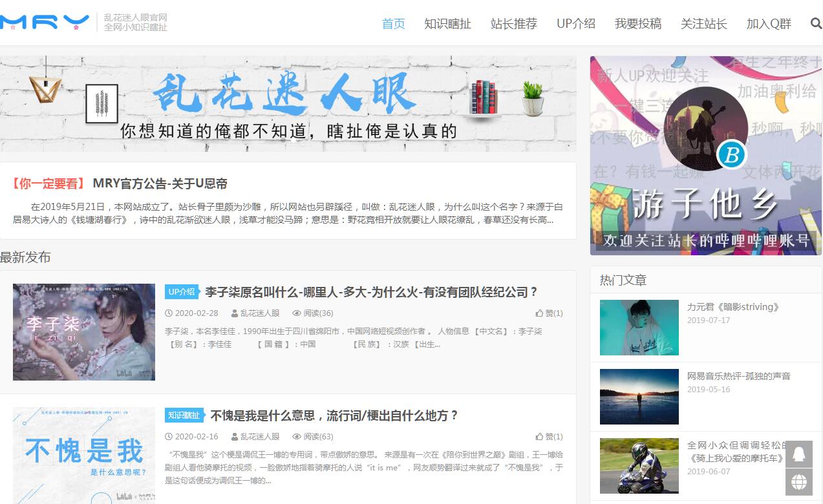
Task: Click the 知识瞎扯 category tag on second post
Action: pos(184,415)
